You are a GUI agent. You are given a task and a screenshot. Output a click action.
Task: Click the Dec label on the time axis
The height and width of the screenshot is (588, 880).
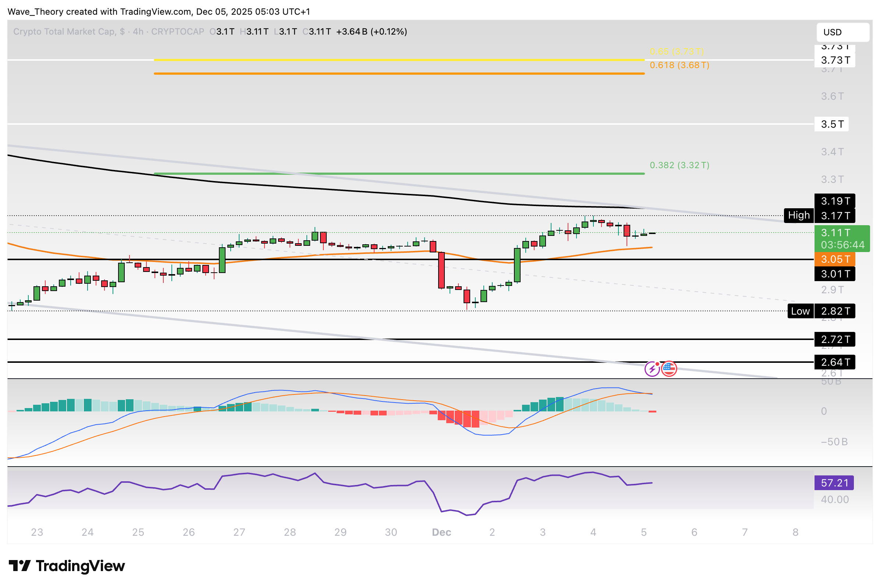point(442,532)
